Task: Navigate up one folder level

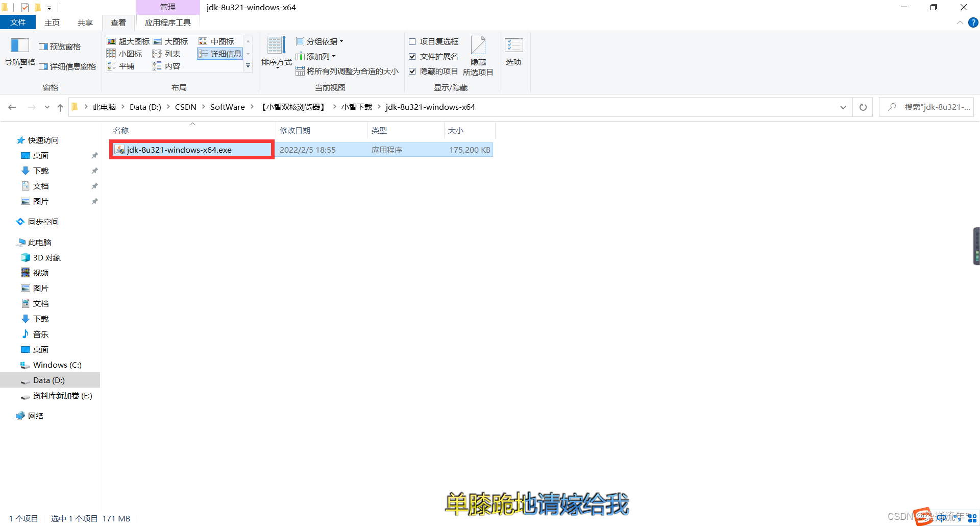Action: coord(60,107)
